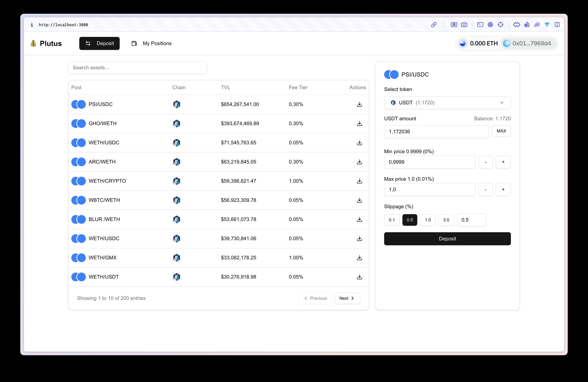This screenshot has width=588, height=382.
Task: Select 1.0 slippage preset
Action: [x=428, y=220]
